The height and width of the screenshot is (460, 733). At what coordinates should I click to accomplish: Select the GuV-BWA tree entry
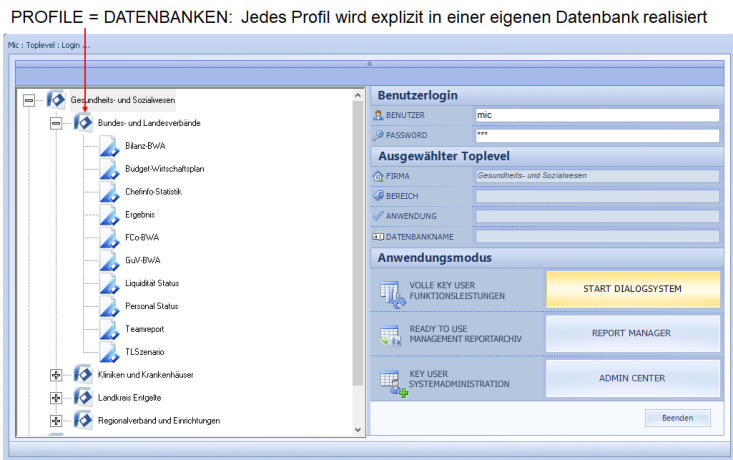pos(142,261)
